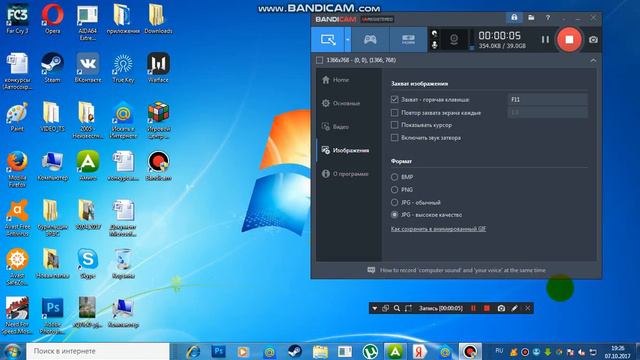This screenshot has width=640, height=360.
Task: Click the taskbar clock showing 07.10.2017
Action: coord(617,352)
